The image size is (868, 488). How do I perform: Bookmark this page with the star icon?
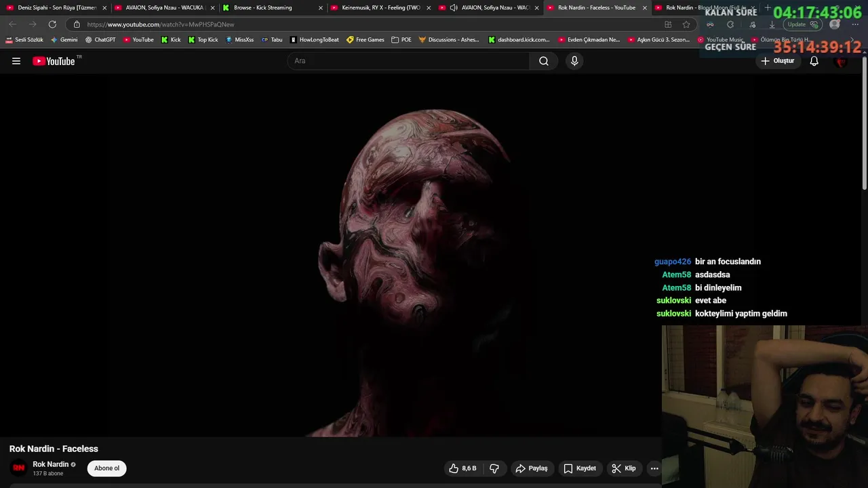click(686, 24)
